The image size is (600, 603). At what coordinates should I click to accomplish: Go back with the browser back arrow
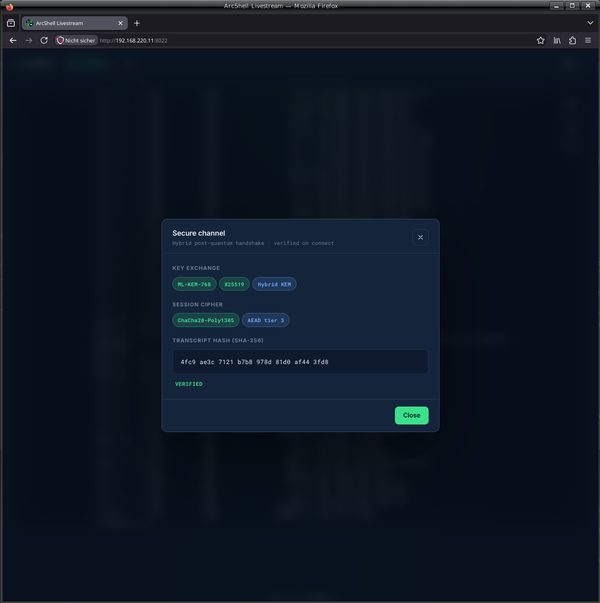pos(13,40)
